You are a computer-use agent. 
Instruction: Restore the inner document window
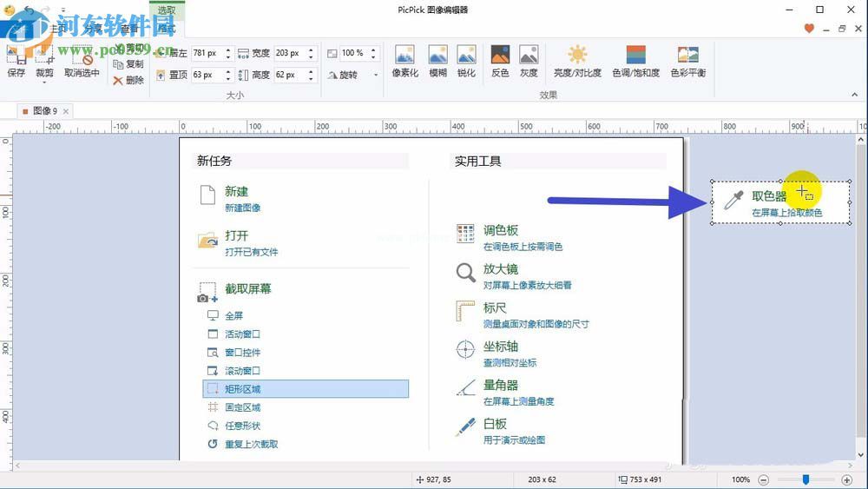pyautogui.click(x=842, y=29)
